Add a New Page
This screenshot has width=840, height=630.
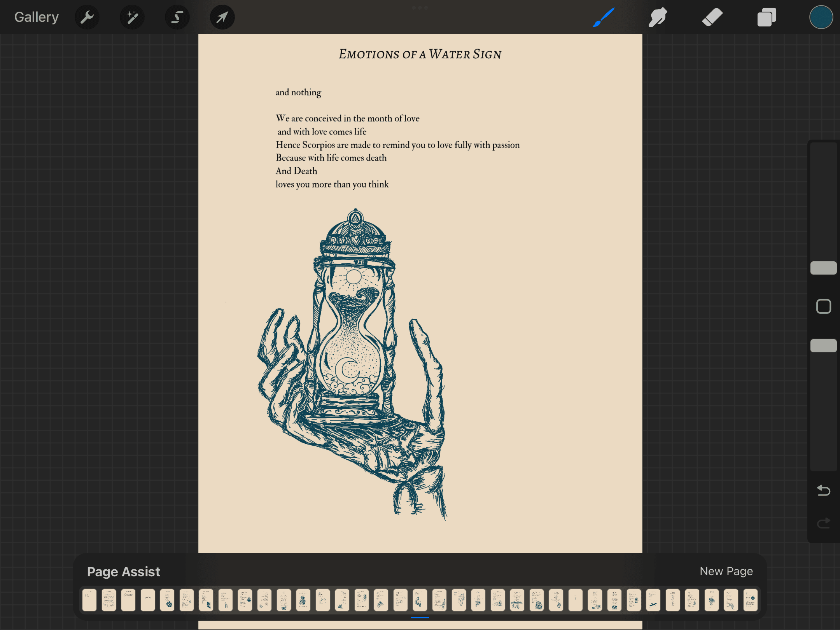726,571
